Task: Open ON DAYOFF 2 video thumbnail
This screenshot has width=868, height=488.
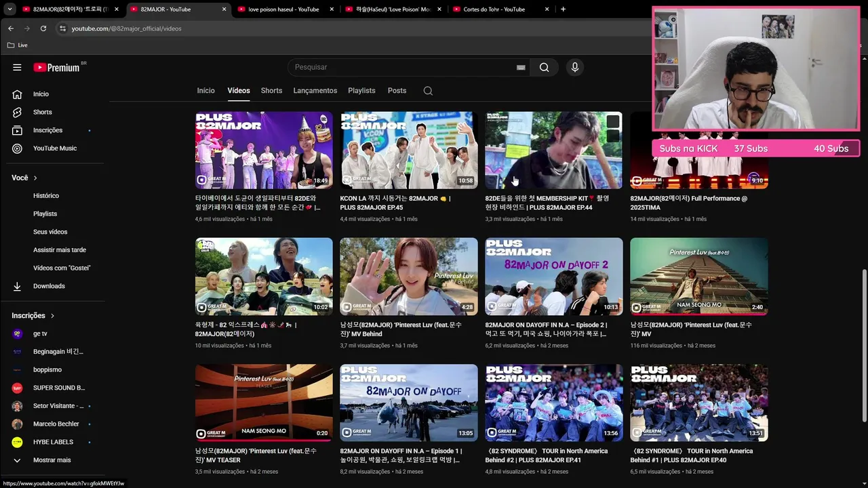Action: pyautogui.click(x=554, y=277)
